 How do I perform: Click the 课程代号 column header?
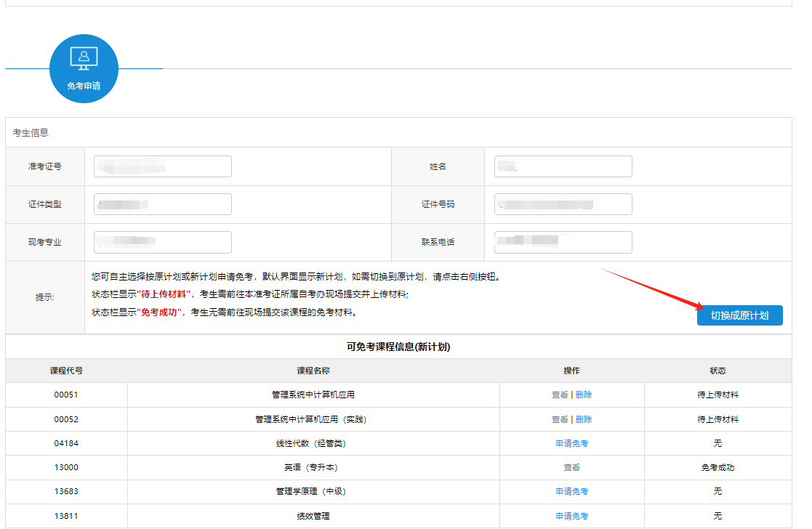66,371
